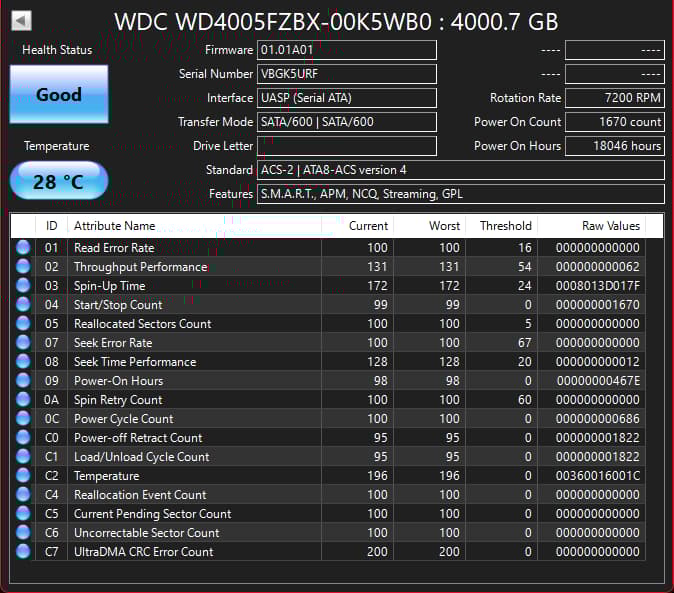Click the Features field listing S.M.A.R.T., APM
The width and height of the screenshot is (674, 593).
tap(461, 194)
